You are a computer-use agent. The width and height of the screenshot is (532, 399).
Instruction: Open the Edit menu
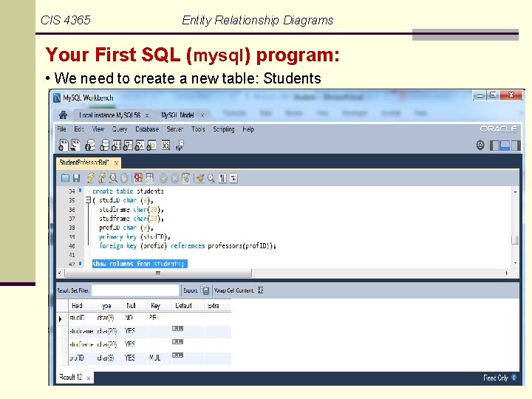[x=79, y=129]
